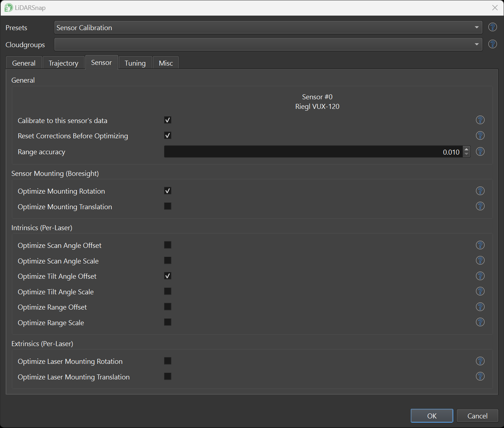
Task: Uncheck Calibrate to this sensor's data
Action: pos(168,120)
